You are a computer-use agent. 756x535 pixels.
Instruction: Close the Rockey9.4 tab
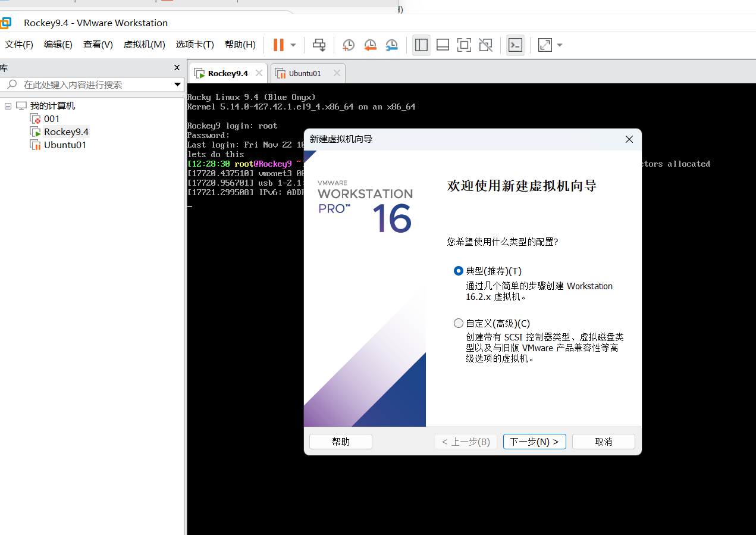tap(259, 73)
